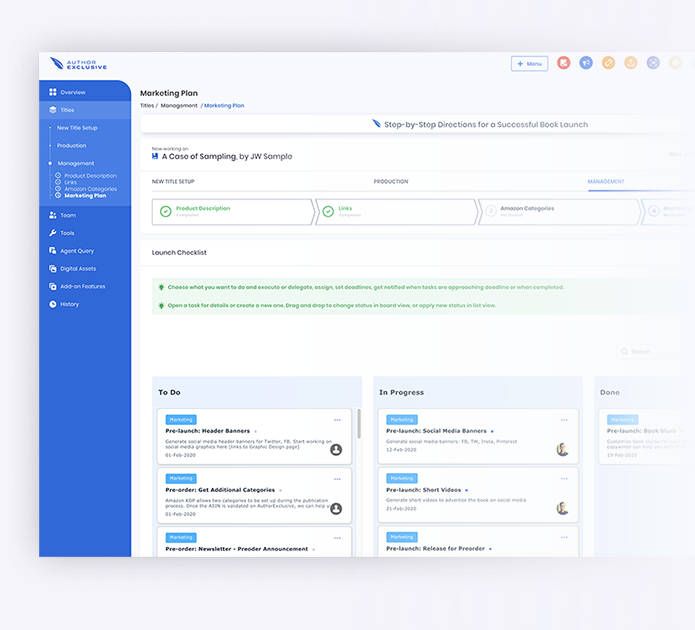Click Marketing Plan breadcrumb link
The image size is (695, 630).
point(224,106)
